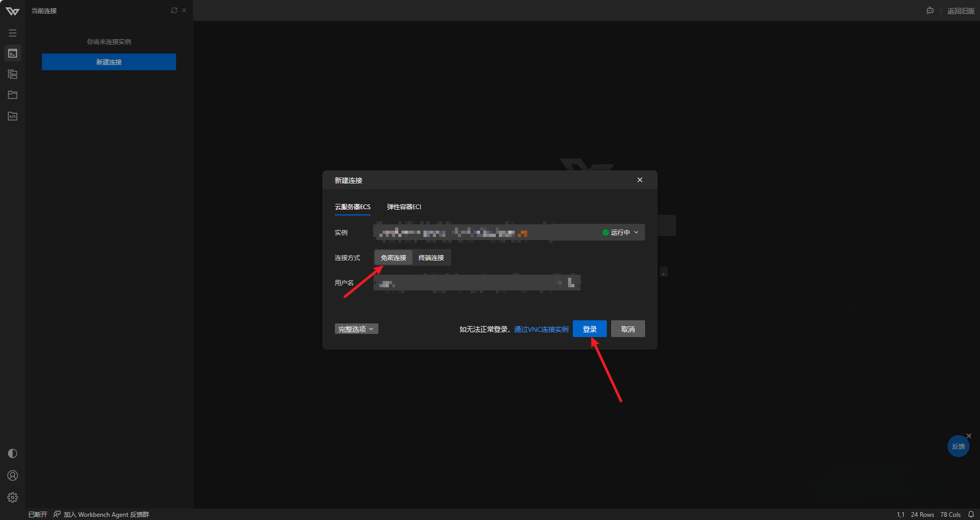The height and width of the screenshot is (520, 980).
Task: Click the 当前连接 panel title
Action: 44,11
